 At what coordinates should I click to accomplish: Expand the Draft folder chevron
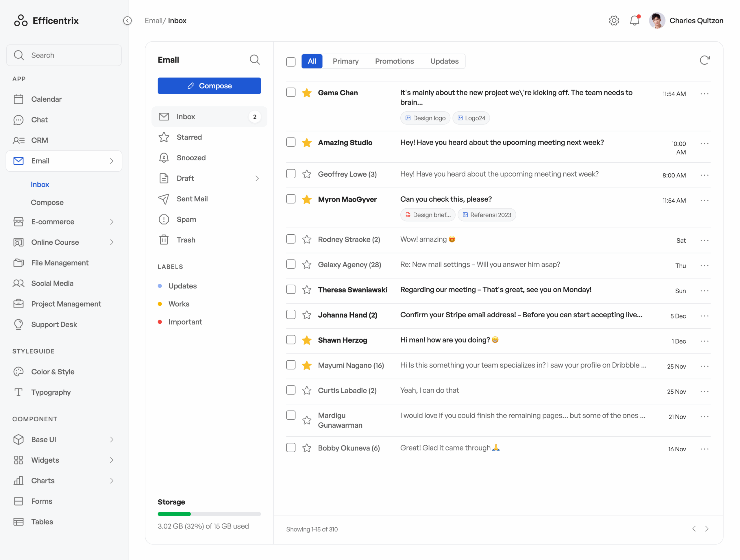click(257, 178)
